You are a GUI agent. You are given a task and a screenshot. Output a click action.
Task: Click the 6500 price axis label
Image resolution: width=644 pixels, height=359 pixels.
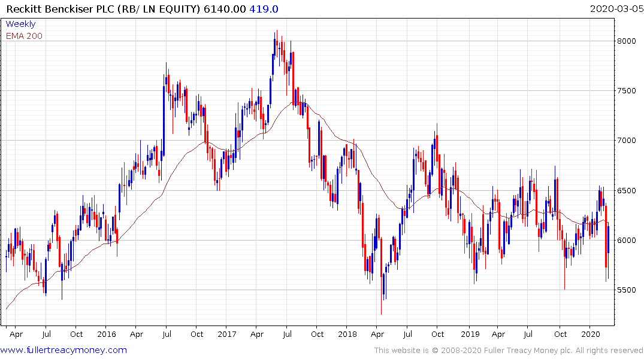tap(627, 191)
